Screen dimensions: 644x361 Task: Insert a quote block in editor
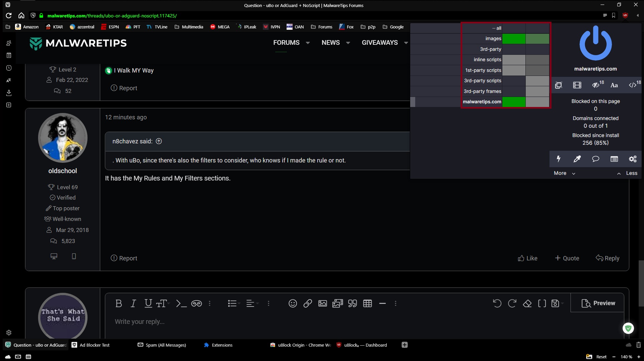[352, 304]
